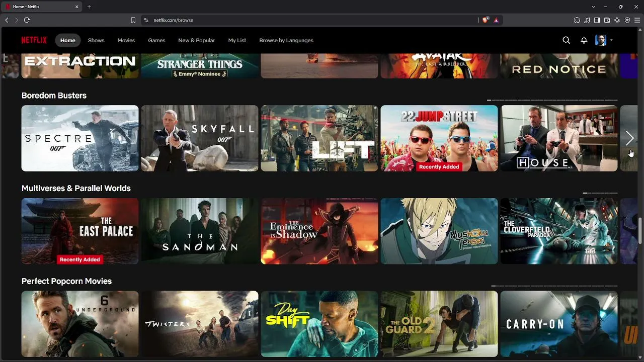Open the Avatar The Last Airbender thumbnail
Viewport: 644px width, 362px height.
(x=439, y=66)
